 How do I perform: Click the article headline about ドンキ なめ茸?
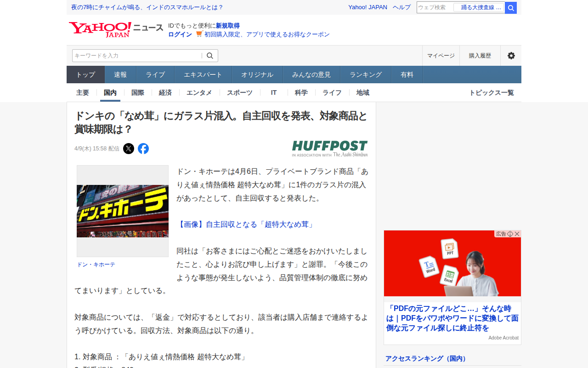coord(221,122)
